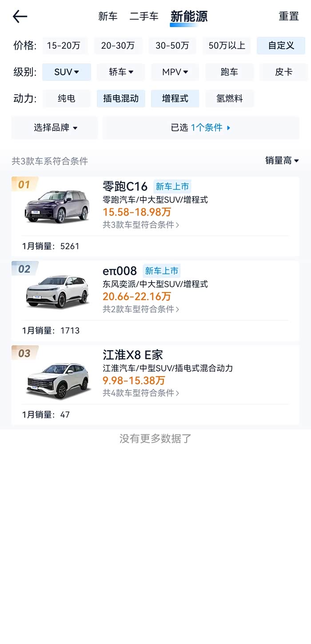Image resolution: width=311 pixels, height=644 pixels.
Task: Switch to the 二手车 tab
Action: pyautogui.click(x=144, y=17)
